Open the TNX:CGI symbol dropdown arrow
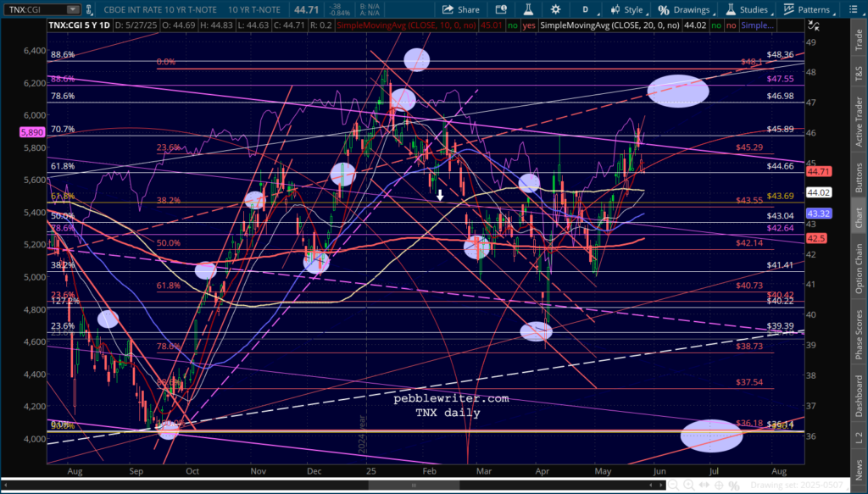Image resolution: width=868 pixels, height=494 pixels. (x=73, y=10)
